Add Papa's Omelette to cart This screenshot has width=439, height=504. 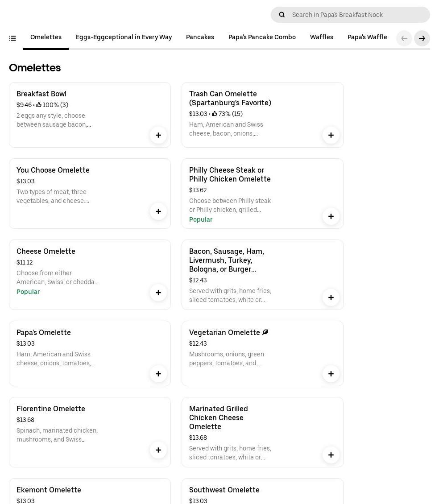coord(158,374)
